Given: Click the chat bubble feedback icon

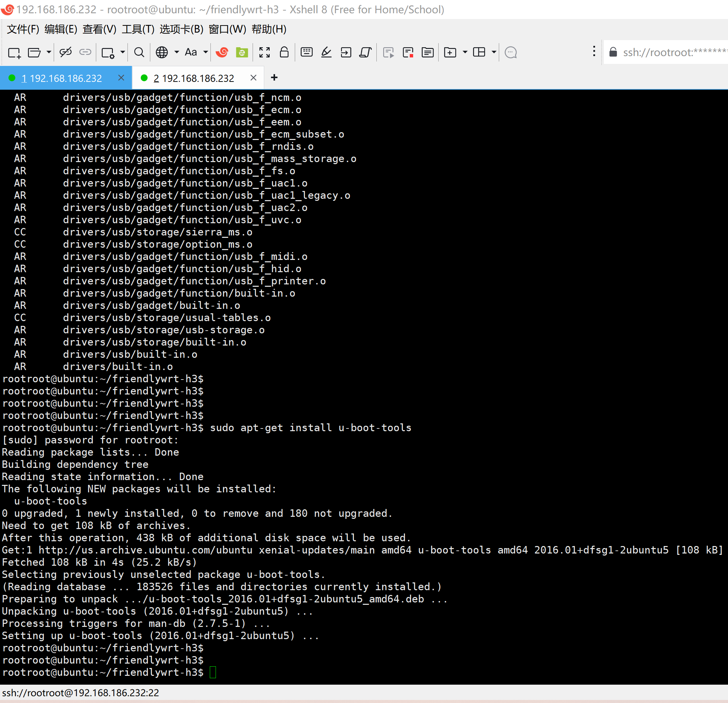Looking at the screenshot, I should tap(511, 52).
